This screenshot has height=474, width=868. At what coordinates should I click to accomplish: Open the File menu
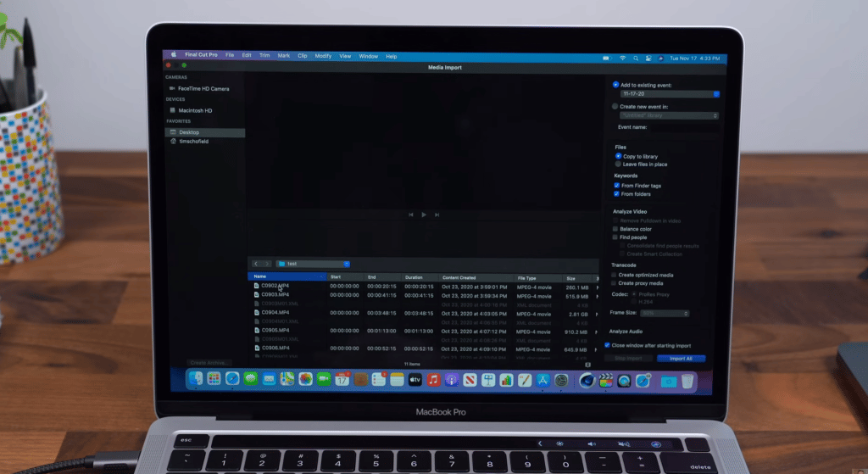coord(230,55)
